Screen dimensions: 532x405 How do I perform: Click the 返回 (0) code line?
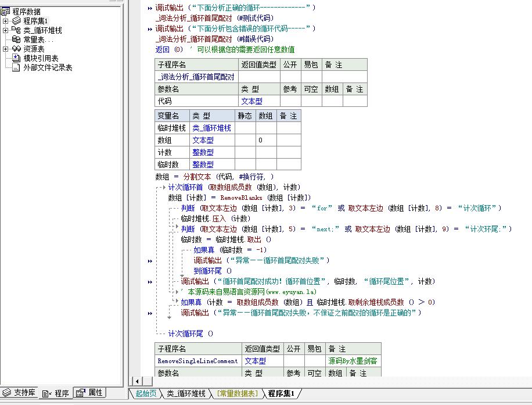click(x=225, y=49)
